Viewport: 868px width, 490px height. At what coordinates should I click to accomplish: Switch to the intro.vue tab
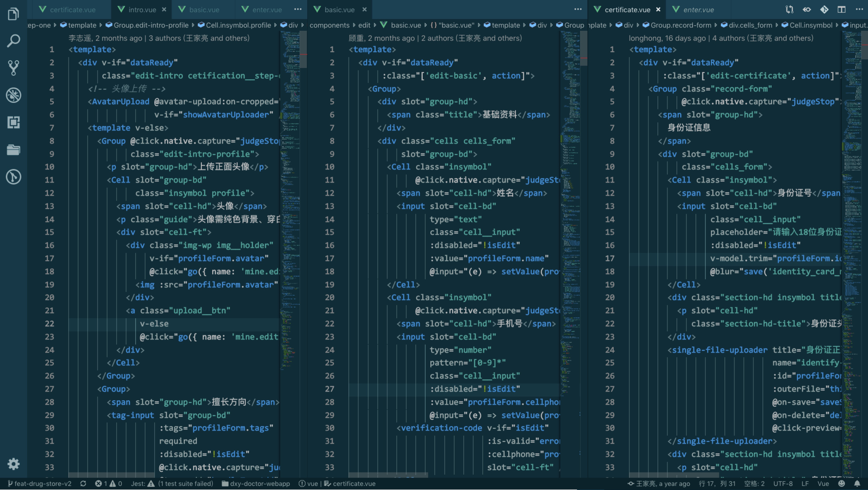coord(142,10)
